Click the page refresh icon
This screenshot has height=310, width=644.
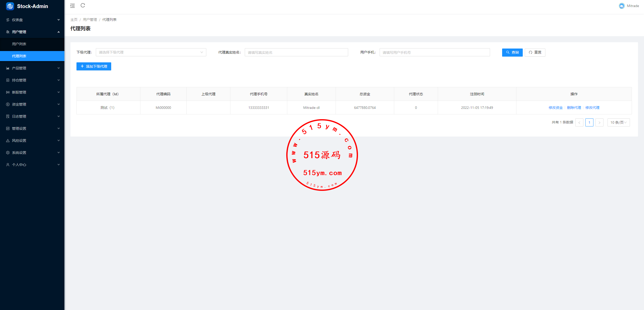point(83,6)
